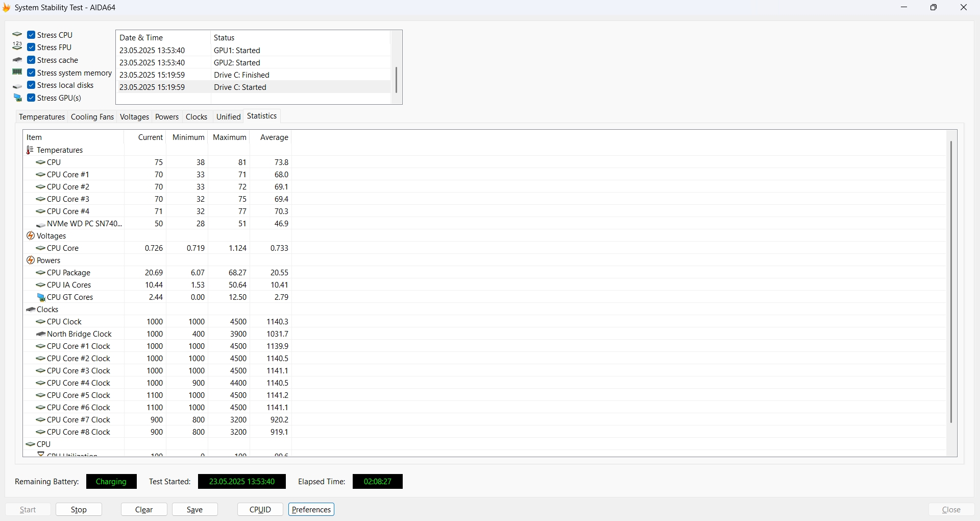This screenshot has height=521, width=980.
Task: Click the CPU Core #2 Clock row label
Action: pos(78,359)
